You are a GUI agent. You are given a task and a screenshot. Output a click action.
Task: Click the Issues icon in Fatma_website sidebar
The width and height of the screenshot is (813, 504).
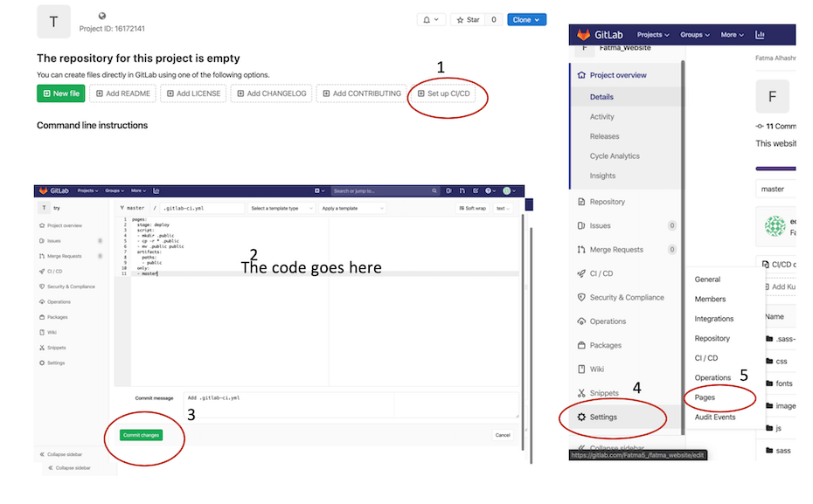[581, 225]
